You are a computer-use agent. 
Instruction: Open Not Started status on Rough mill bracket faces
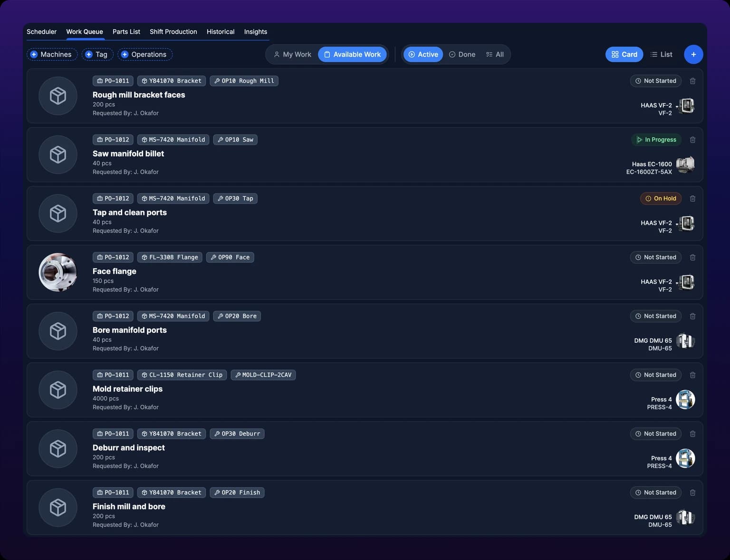[x=656, y=81]
